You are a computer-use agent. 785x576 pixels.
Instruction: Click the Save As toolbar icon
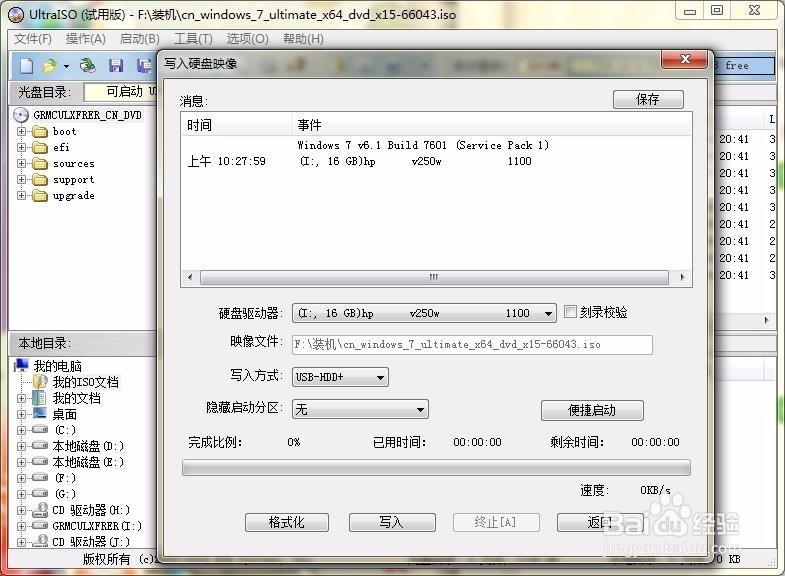click(144, 66)
